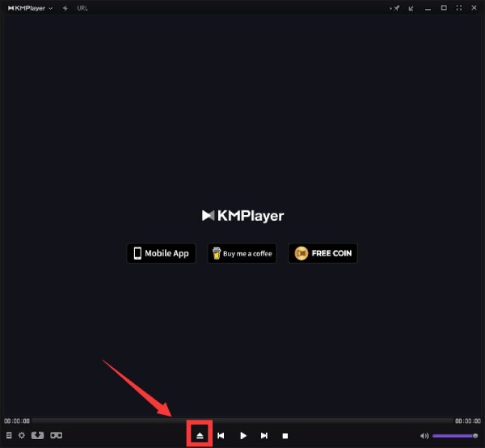Mute audio via the speaker icon

coord(424,436)
